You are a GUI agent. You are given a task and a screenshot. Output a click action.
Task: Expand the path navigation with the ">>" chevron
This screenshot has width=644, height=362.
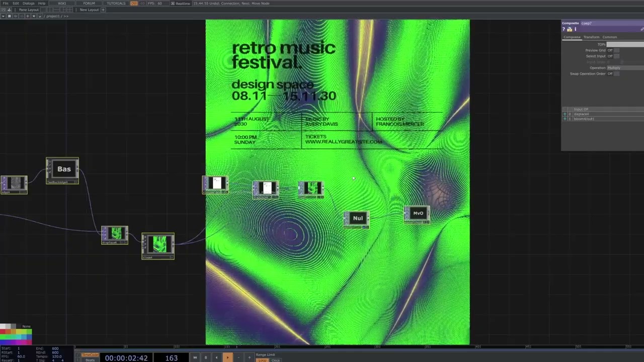click(x=66, y=16)
